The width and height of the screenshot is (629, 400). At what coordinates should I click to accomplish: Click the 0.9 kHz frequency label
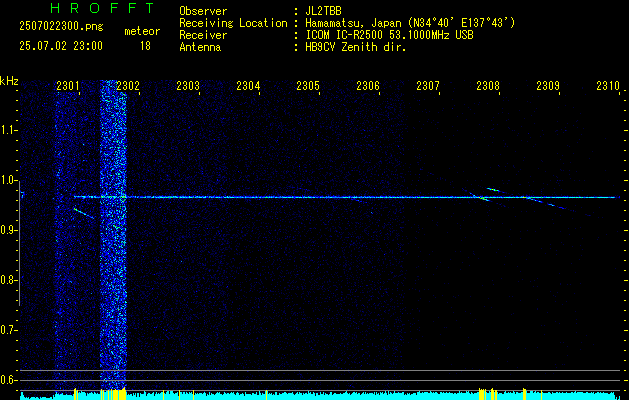8,230
